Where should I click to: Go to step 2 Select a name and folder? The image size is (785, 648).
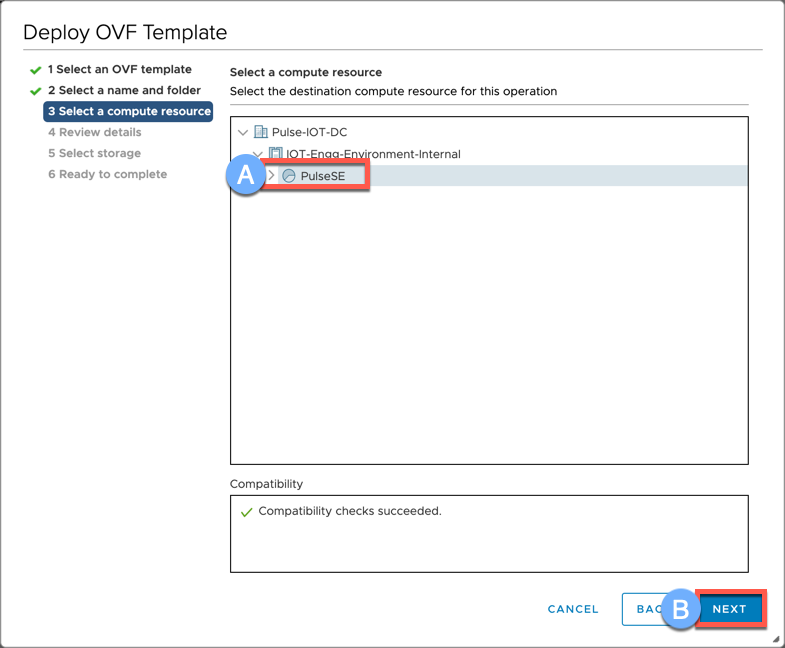tap(124, 90)
